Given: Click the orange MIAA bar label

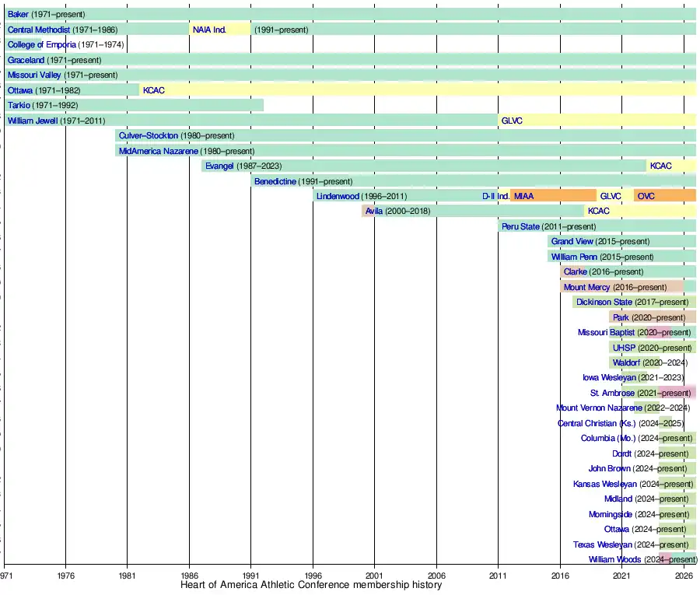Looking at the screenshot, I should 523,196.
